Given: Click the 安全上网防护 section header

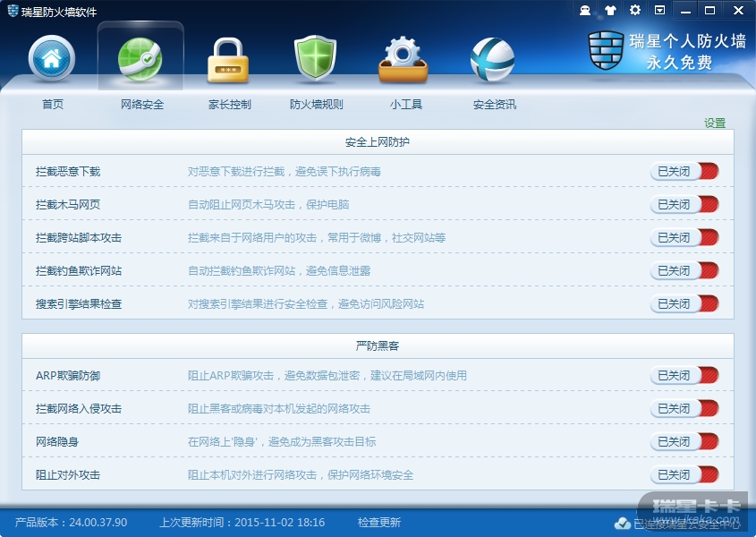Looking at the screenshot, I should click(378, 141).
